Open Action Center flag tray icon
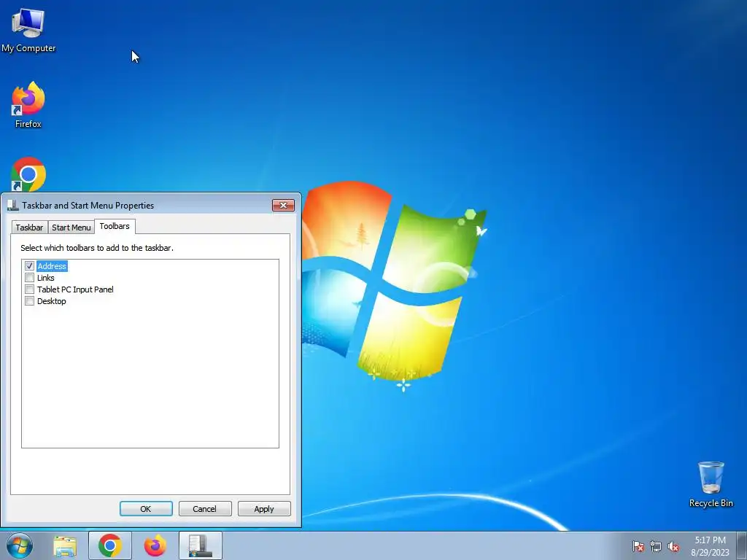This screenshot has height=560, width=747. click(x=638, y=546)
